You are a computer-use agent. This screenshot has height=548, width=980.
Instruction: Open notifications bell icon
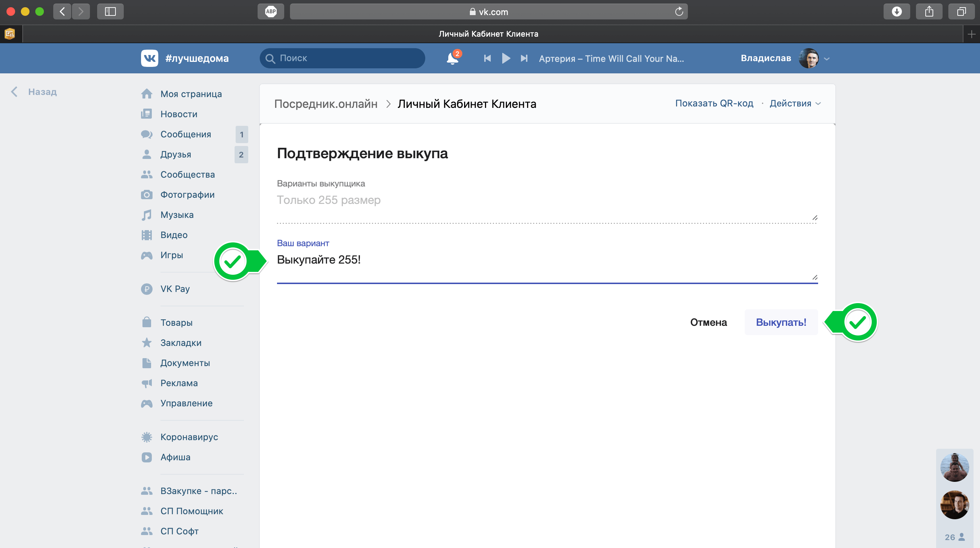pyautogui.click(x=452, y=59)
